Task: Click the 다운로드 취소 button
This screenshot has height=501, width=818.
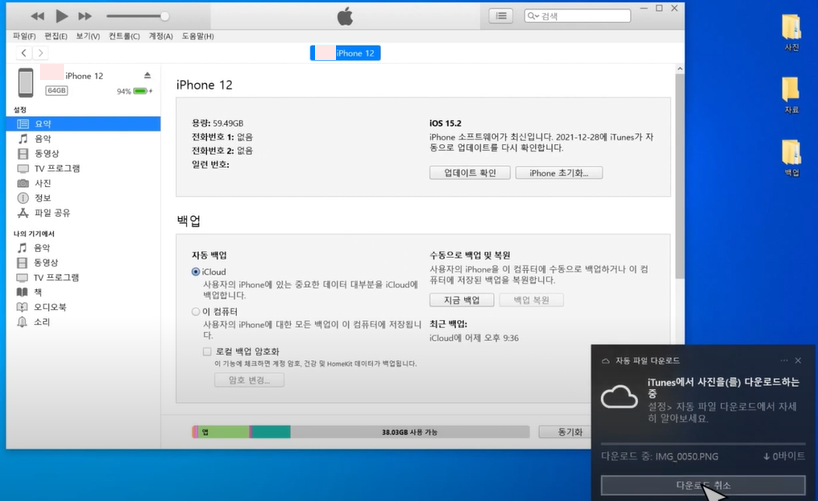Action: click(703, 485)
